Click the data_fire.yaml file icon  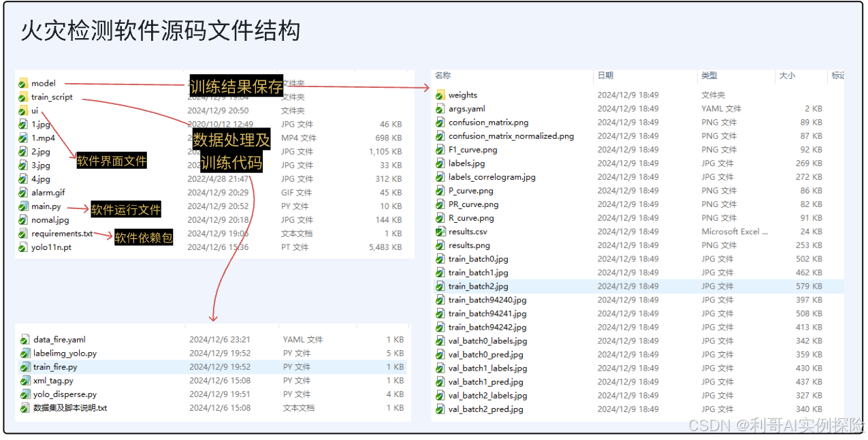[x=25, y=340]
